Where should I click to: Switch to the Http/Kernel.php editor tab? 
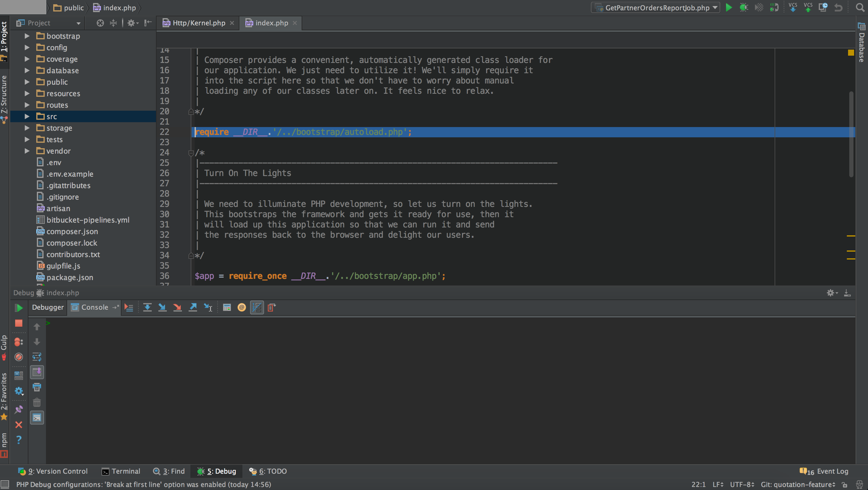[x=199, y=23]
